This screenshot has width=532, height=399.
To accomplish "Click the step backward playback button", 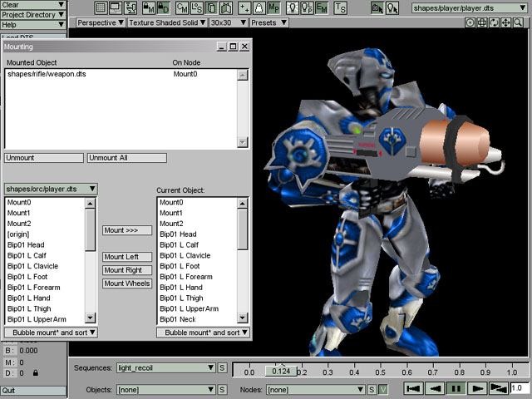I will pyautogui.click(x=435, y=388).
